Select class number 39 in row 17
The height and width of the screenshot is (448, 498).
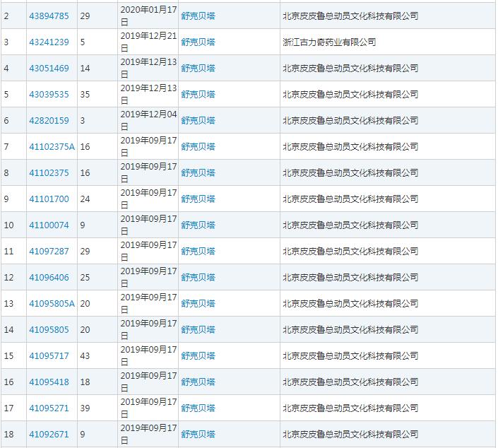pyautogui.click(x=85, y=408)
